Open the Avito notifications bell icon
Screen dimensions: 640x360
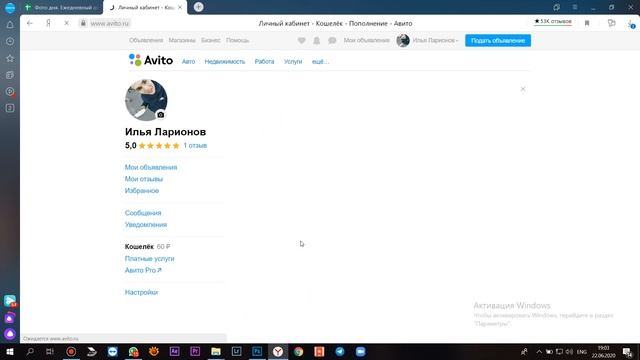click(317, 40)
